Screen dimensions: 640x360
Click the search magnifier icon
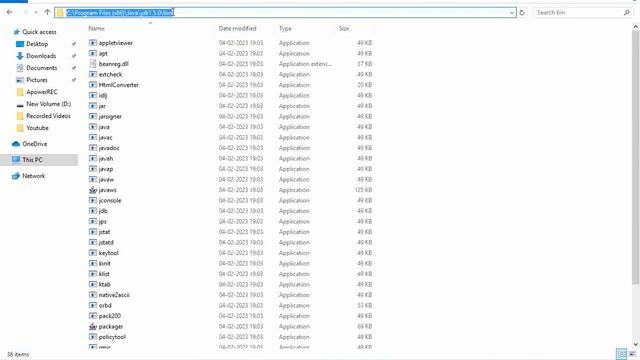[627, 13]
